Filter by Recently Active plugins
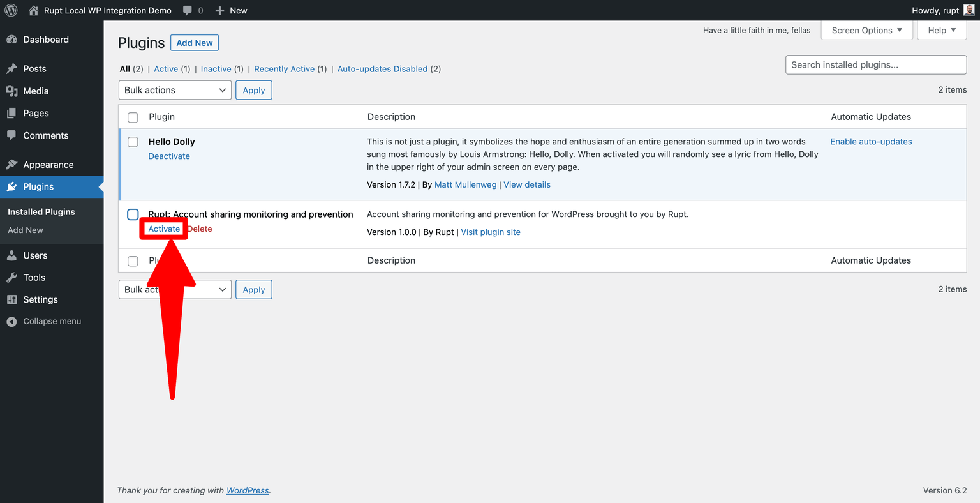 coord(285,69)
